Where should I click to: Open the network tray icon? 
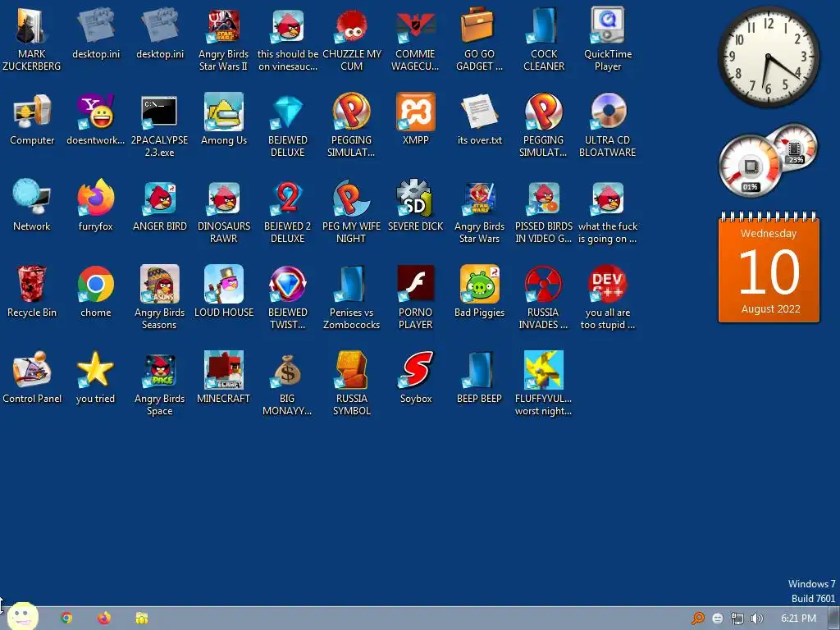[737, 619]
